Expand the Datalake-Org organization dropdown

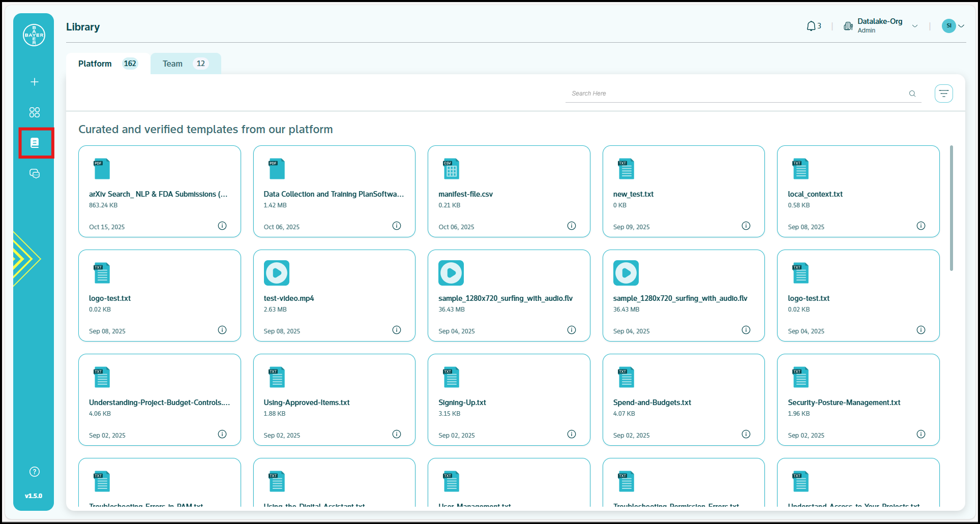(915, 26)
